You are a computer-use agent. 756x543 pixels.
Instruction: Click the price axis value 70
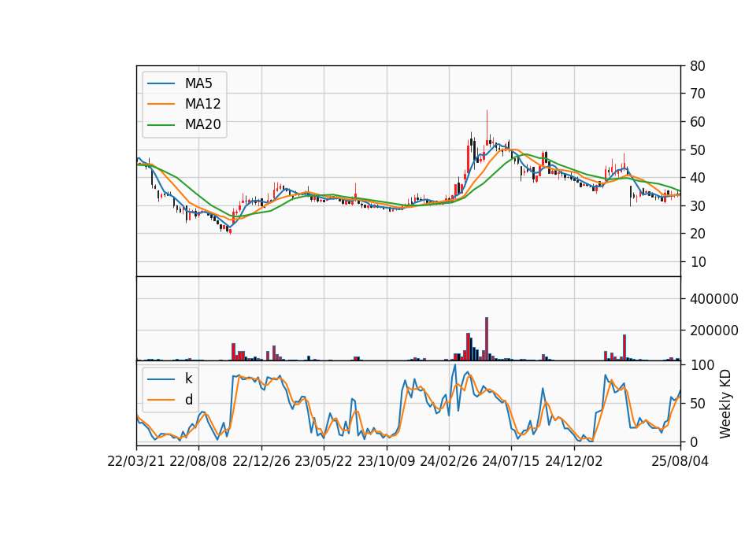click(697, 94)
